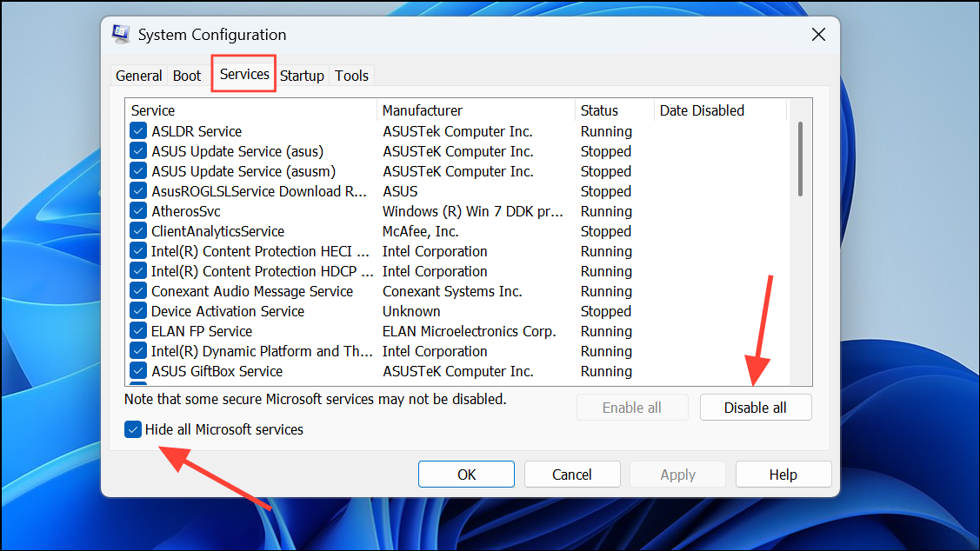Uncheck Device Activation Service checkbox

pos(138,311)
